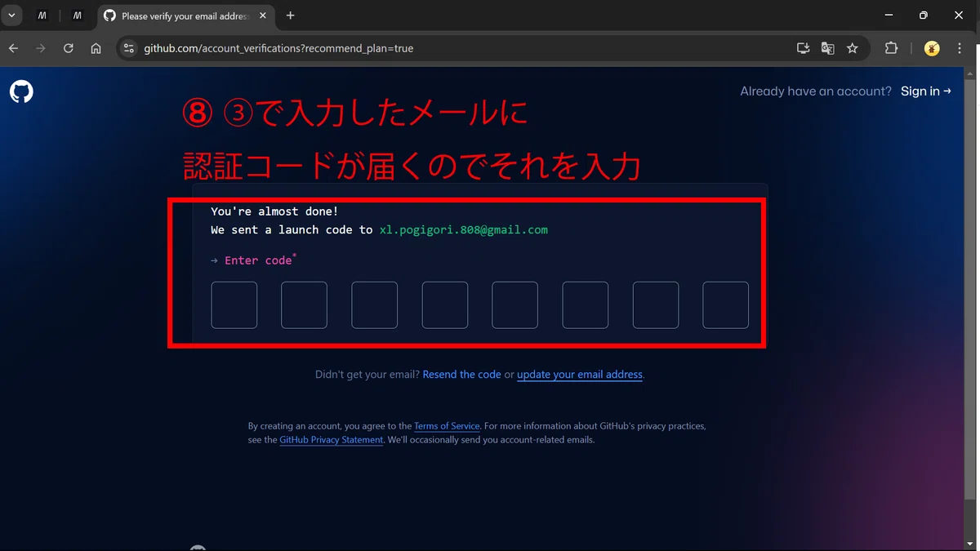This screenshot has height=551, width=980.
Task: Focus the address bar URL
Action: 278,48
